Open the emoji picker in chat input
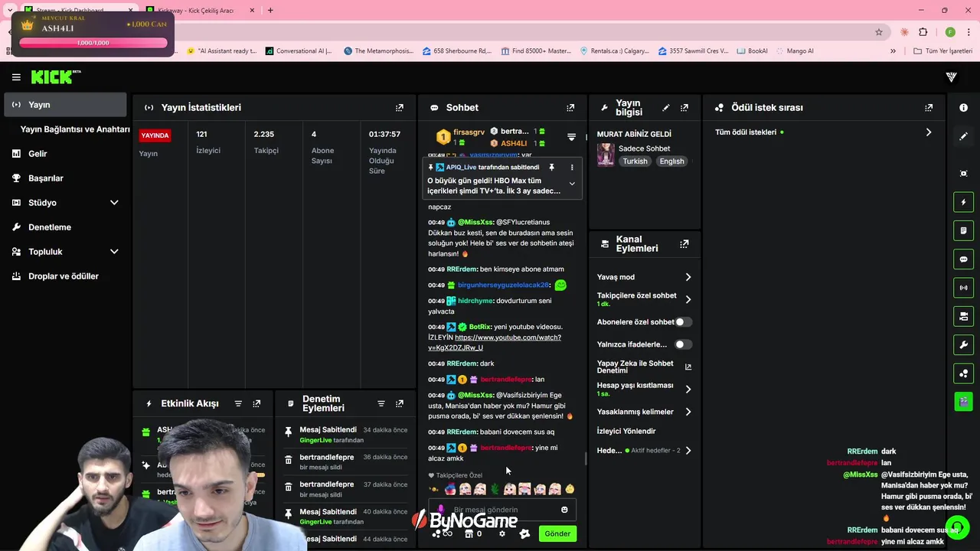 point(564,510)
